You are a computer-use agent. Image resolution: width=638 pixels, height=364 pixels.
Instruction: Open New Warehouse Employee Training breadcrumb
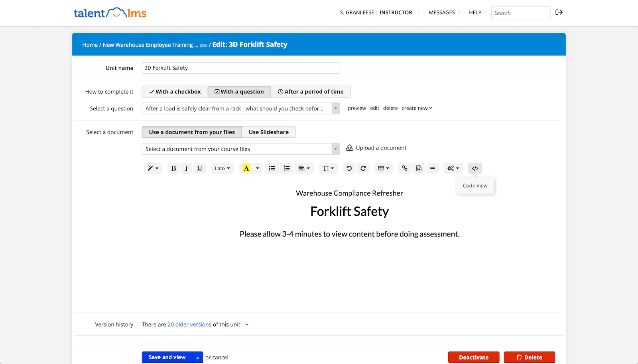pos(150,45)
